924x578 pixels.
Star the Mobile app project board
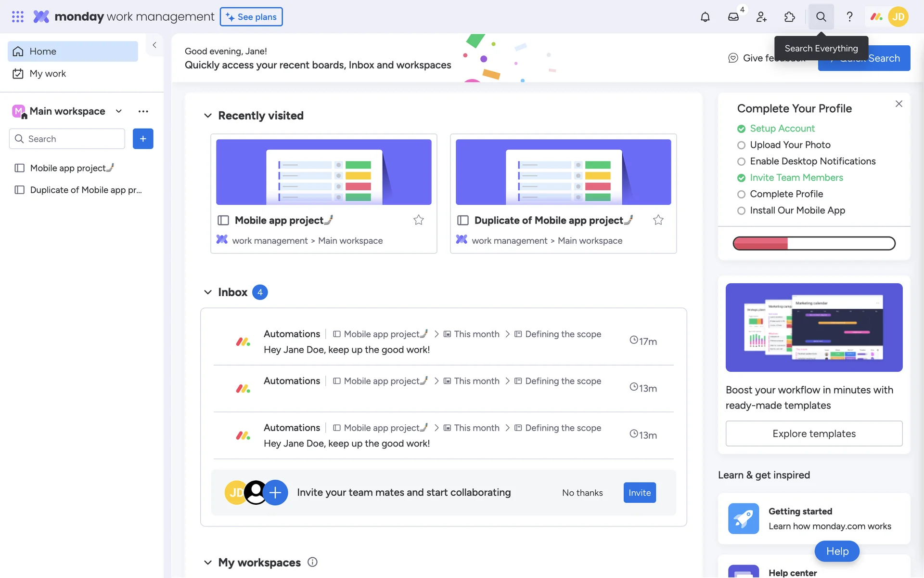418,220
